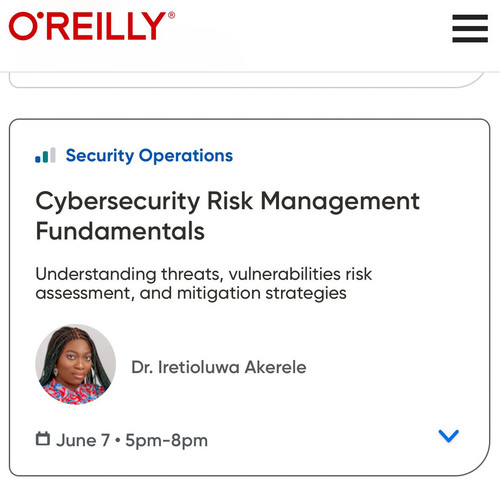Screen dimensions: 500x484
Task: Click the word Fundamentals in the title
Action: 120,231
